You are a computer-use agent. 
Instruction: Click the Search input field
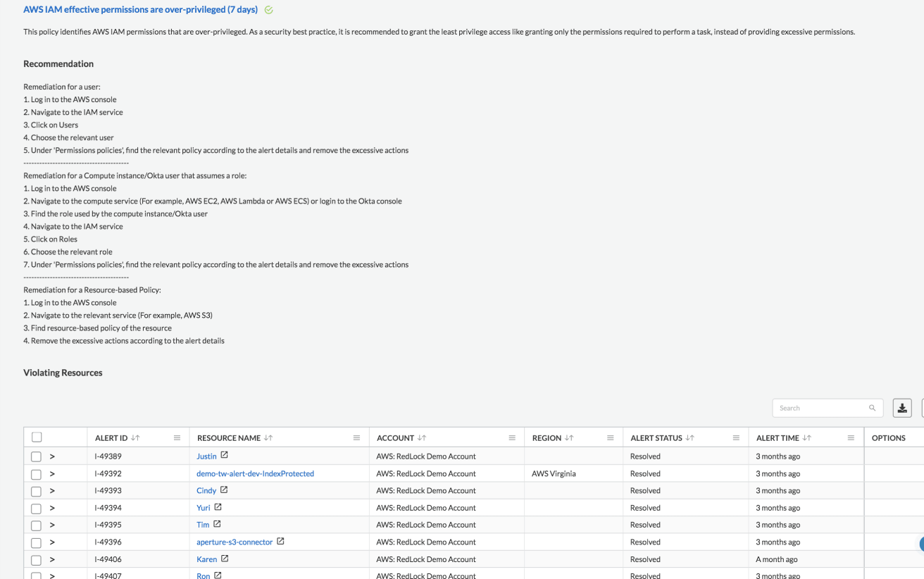click(820, 408)
